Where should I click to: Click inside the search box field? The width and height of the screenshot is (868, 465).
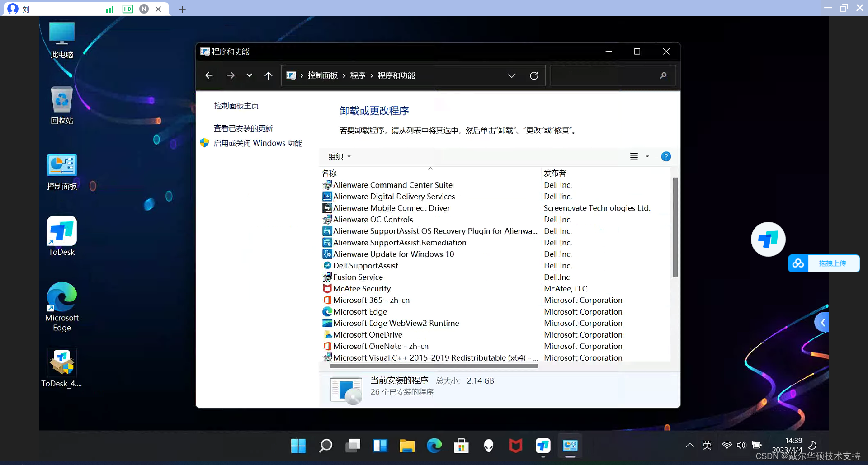tap(606, 75)
